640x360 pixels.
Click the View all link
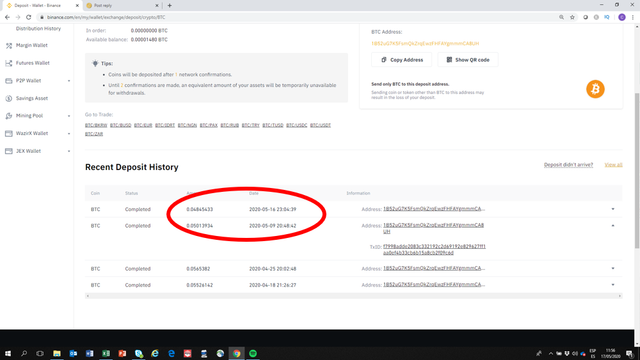point(613,165)
